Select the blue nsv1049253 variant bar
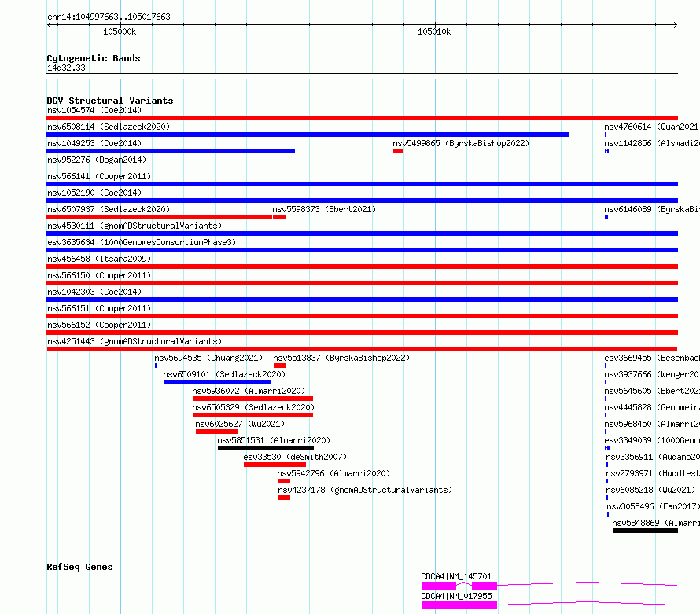The height and width of the screenshot is (614, 700). click(171, 151)
